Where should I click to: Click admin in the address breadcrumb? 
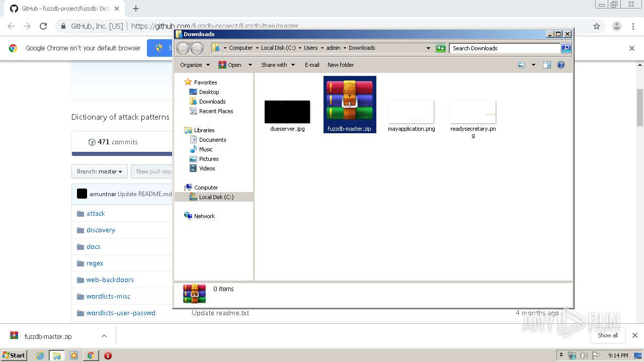pyautogui.click(x=333, y=48)
